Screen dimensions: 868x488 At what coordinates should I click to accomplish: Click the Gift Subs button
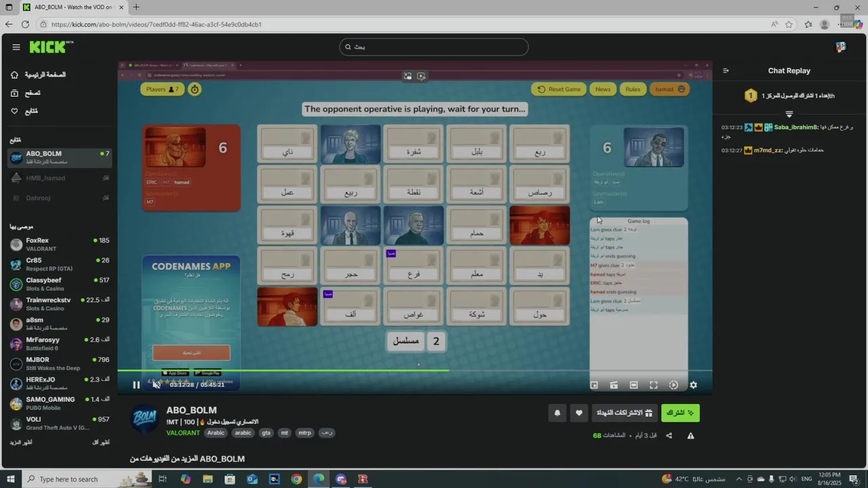(x=624, y=413)
